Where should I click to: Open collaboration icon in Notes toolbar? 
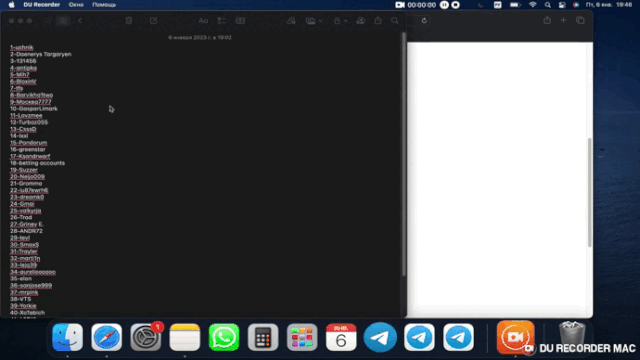pyautogui.click(x=360, y=20)
